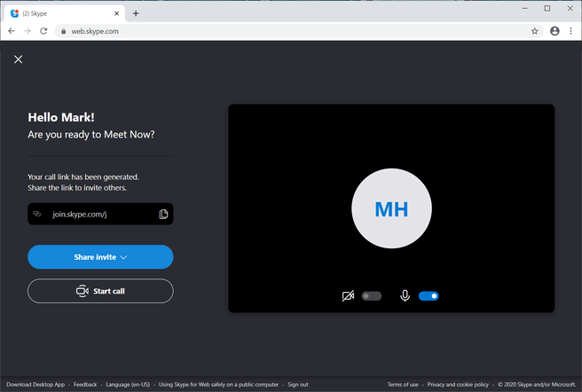
Task: Open the Download Desktop App link
Action: [x=35, y=385]
